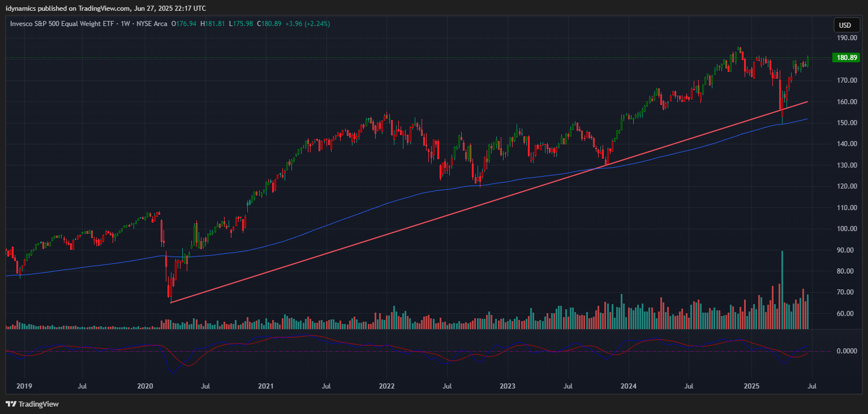
Task: Click the close value C180.89 in the header
Action: (269, 24)
